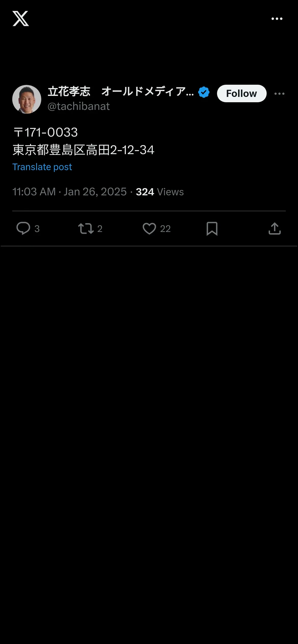This screenshot has height=644, width=298.
Task: Follow the @tachibanat account
Action: point(241,94)
